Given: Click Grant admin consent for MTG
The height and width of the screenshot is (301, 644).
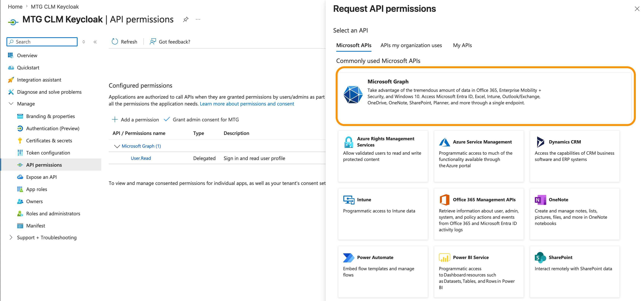Looking at the screenshot, I should (x=201, y=120).
